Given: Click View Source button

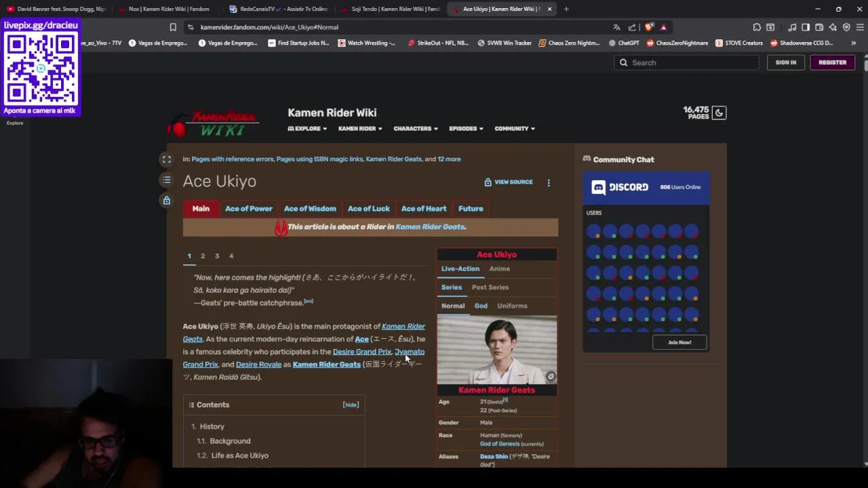Looking at the screenshot, I should [x=509, y=182].
